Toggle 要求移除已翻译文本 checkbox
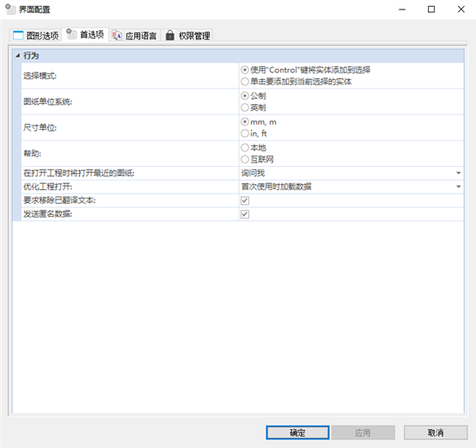The height and width of the screenshot is (448, 476). coord(245,200)
